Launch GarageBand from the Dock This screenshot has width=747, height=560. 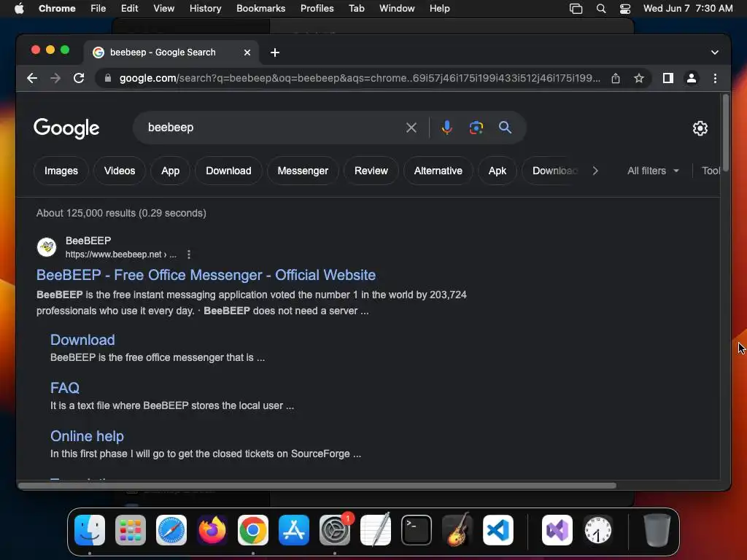pyautogui.click(x=457, y=530)
